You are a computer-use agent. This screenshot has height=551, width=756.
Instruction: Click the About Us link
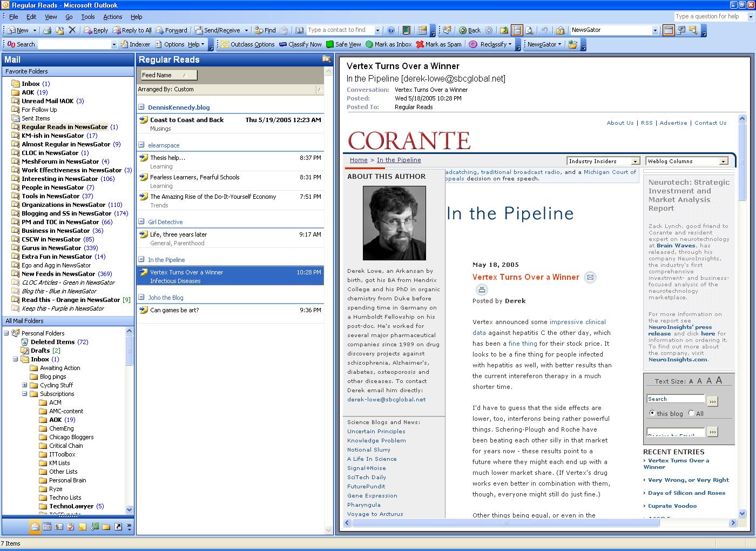tap(620, 123)
